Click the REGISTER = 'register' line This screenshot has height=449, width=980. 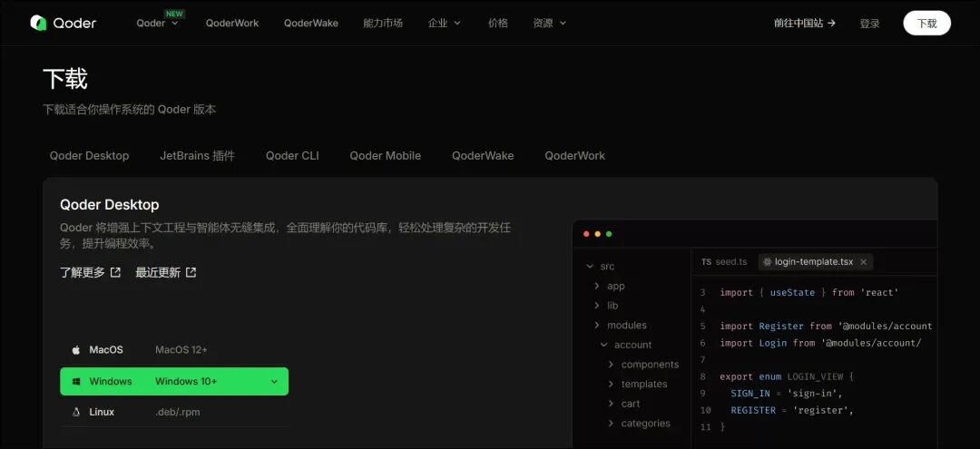pyautogui.click(x=792, y=410)
